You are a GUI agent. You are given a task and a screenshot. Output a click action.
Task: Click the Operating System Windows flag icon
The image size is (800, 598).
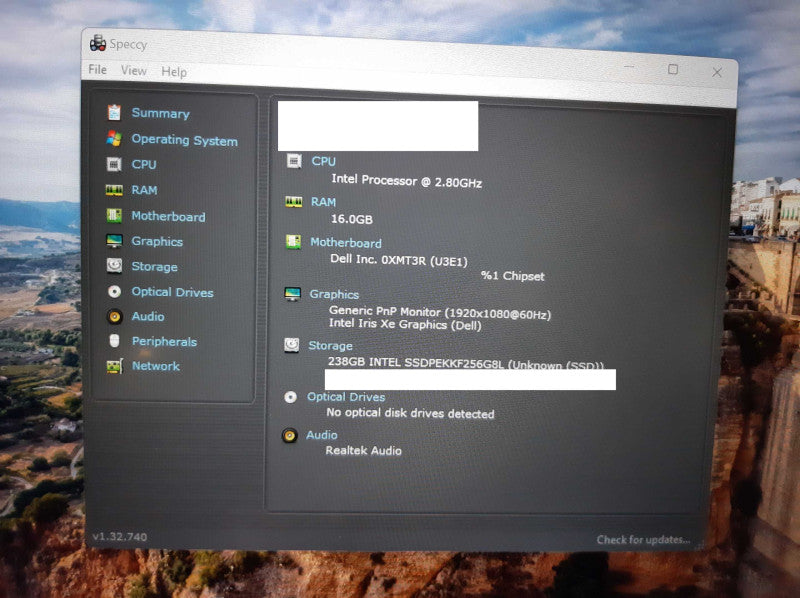click(114, 138)
